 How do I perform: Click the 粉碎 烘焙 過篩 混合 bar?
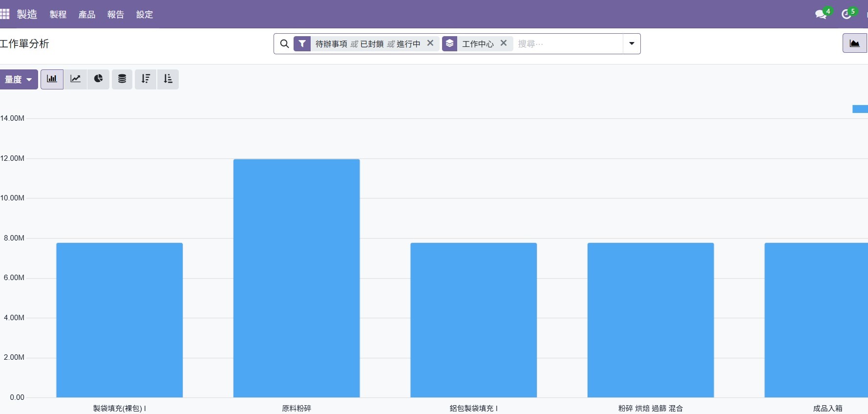tap(651, 320)
